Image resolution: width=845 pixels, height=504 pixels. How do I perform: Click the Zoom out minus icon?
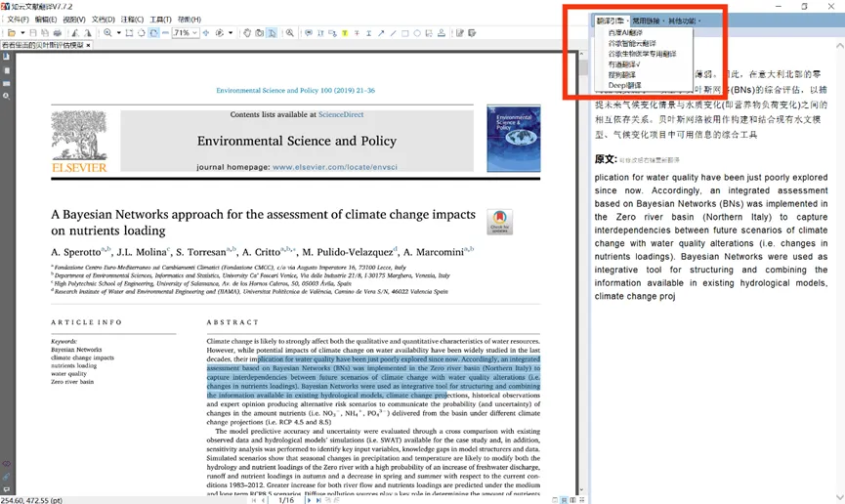165,33
